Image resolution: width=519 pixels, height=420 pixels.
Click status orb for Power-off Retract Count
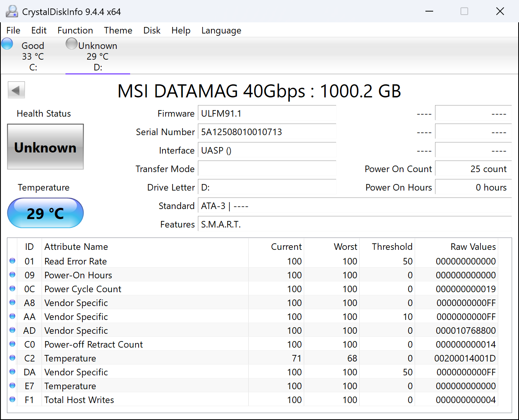(x=12, y=344)
